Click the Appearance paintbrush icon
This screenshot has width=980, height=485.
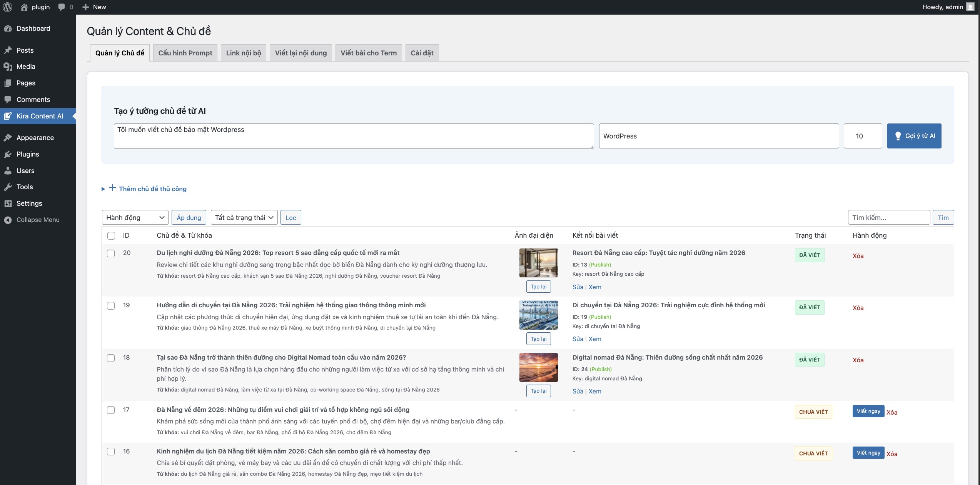pyautogui.click(x=8, y=138)
